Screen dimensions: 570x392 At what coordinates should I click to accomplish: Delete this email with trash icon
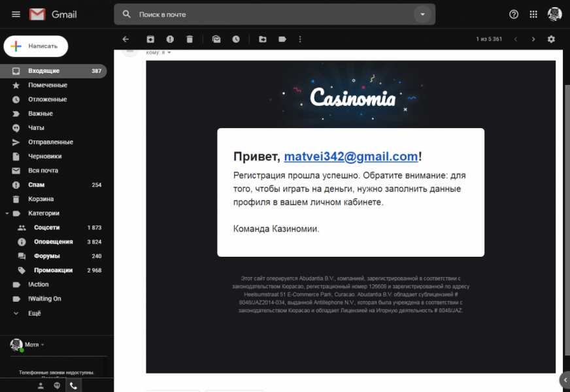tap(190, 39)
